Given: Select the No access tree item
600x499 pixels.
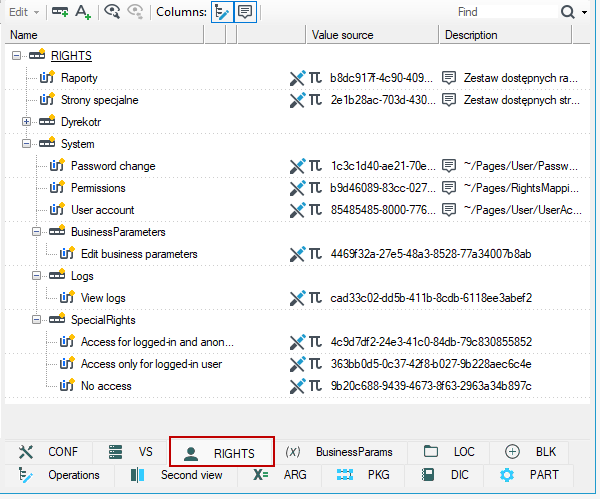Looking at the screenshot, I should 106,386.
